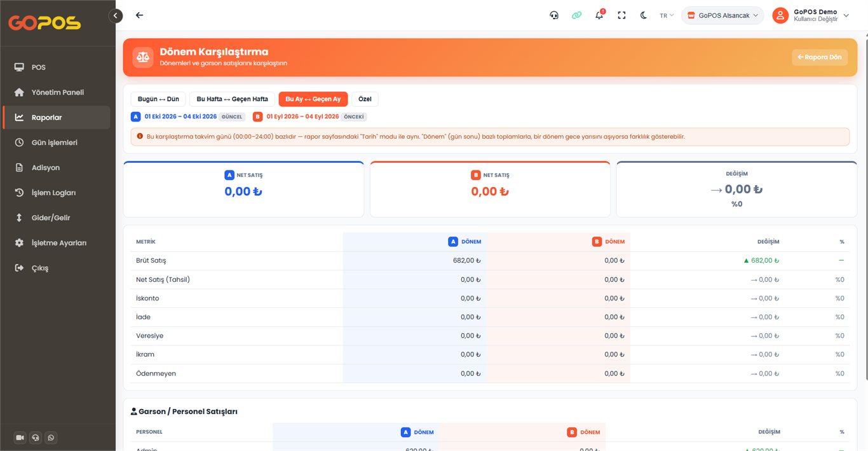The width and height of the screenshot is (868, 451).
Task: Open Gün İşlemleri in the sidebar
Action: pos(56,142)
